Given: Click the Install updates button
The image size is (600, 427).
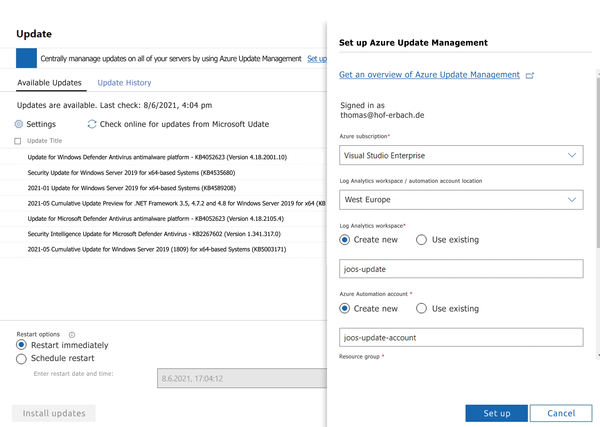Looking at the screenshot, I should click(x=54, y=413).
